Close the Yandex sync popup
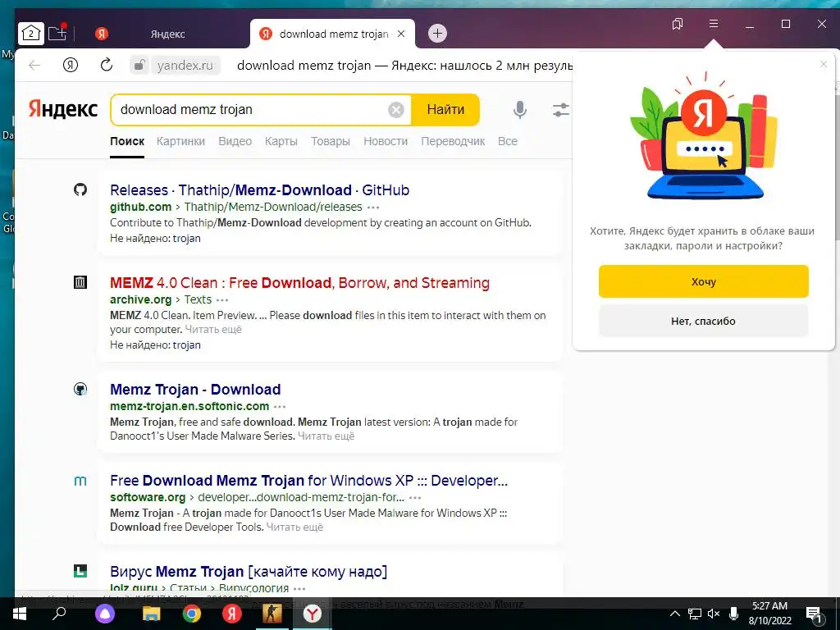Screen dimensions: 840x630 click(824, 64)
